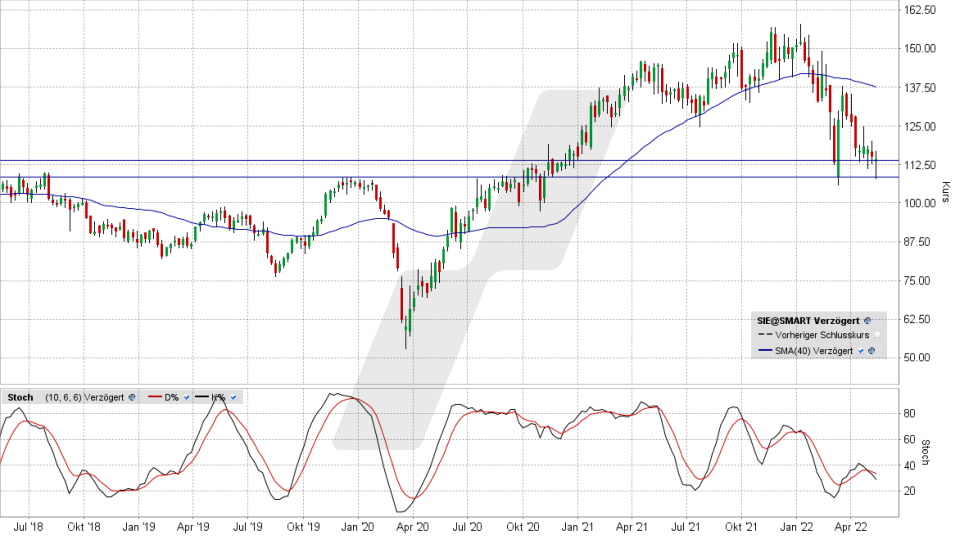Enable the Vorheriger Schlusskurs checkbox
The width and height of the screenshot is (960, 540).
[877, 335]
